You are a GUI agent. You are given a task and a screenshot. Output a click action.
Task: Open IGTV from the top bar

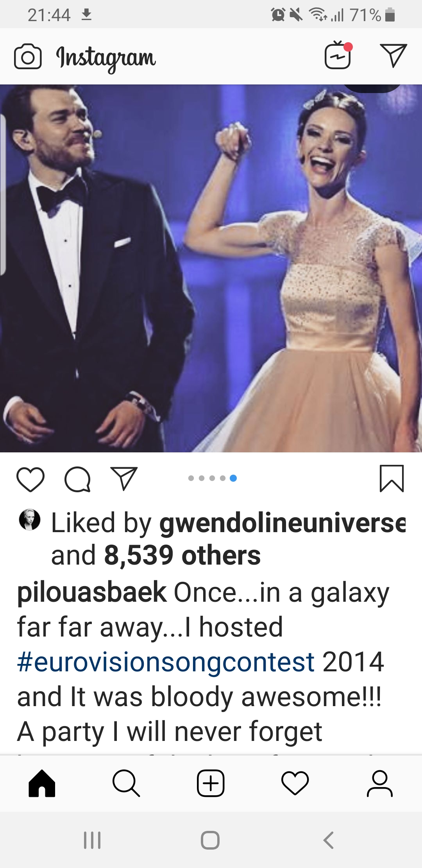click(x=338, y=56)
